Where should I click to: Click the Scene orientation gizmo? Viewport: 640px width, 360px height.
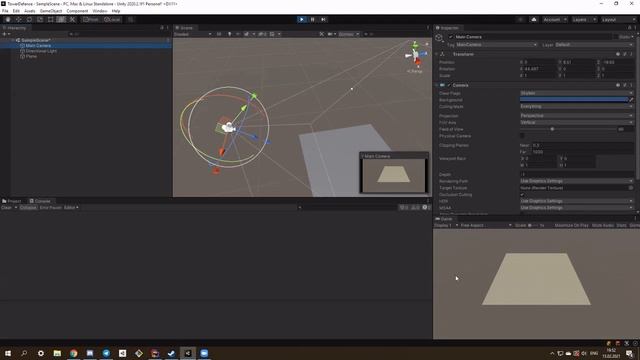coord(415,55)
